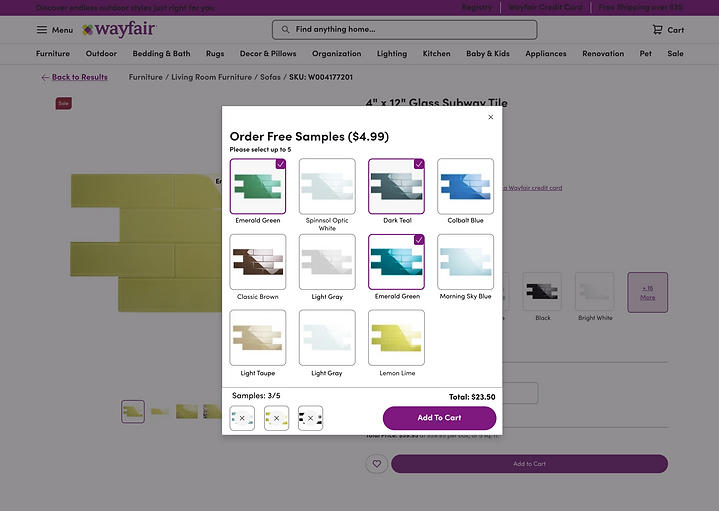
Task: Select the Bright White color option on the product page
Action: tap(595, 292)
